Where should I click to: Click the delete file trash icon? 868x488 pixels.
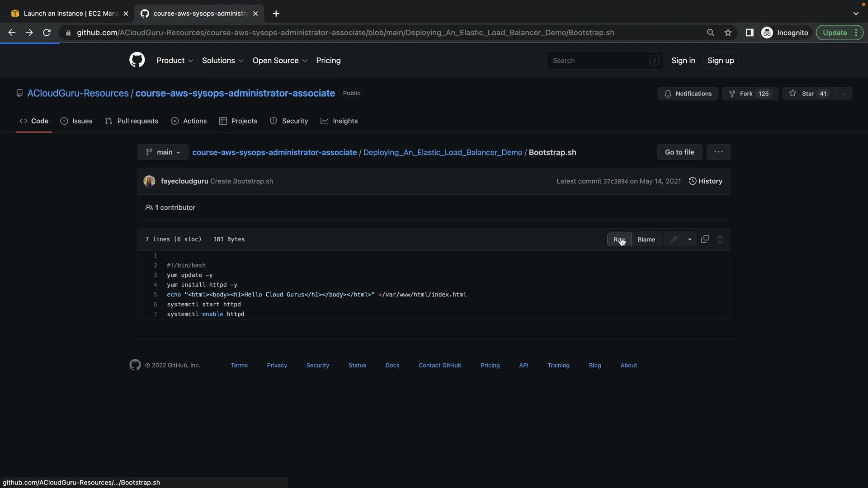pyautogui.click(x=720, y=239)
